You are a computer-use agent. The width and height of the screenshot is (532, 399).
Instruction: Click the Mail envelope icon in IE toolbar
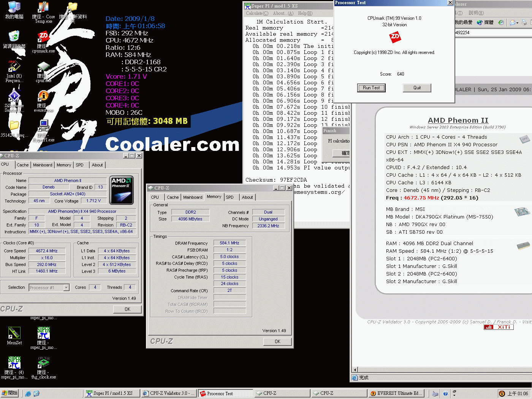pyautogui.click(x=513, y=22)
